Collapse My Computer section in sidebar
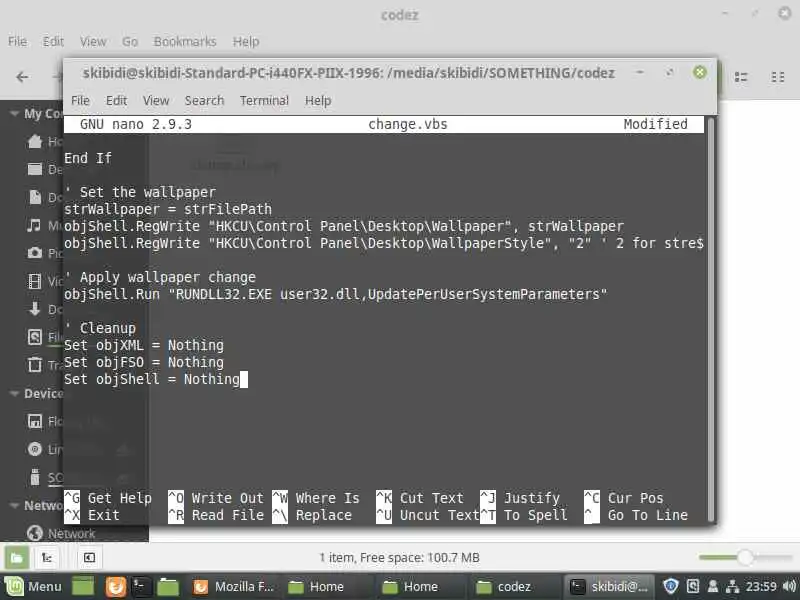The width and height of the screenshot is (800, 600). click(14, 113)
